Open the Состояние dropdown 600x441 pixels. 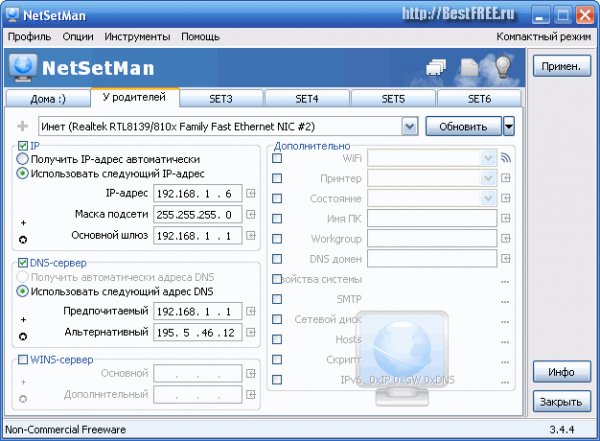tap(488, 198)
